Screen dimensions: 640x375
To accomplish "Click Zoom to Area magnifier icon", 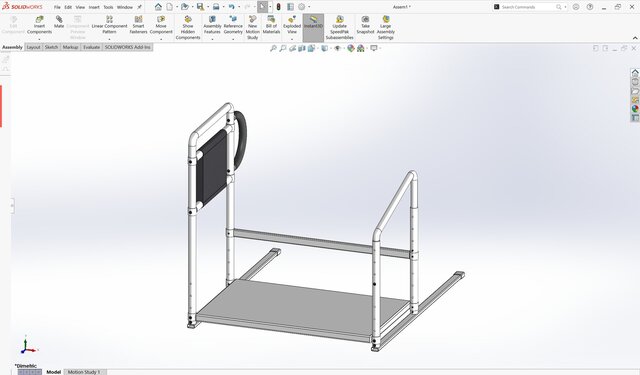I will [282, 49].
